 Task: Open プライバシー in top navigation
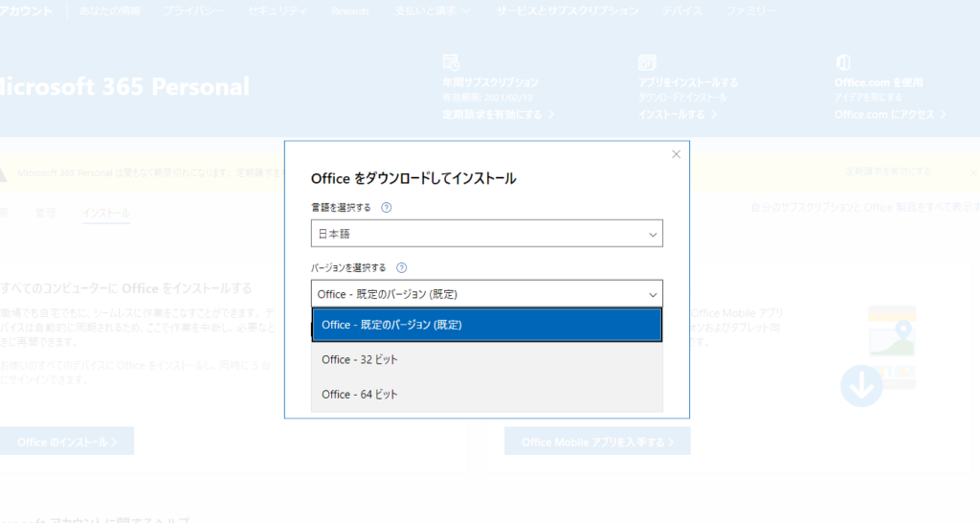(193, 11)
